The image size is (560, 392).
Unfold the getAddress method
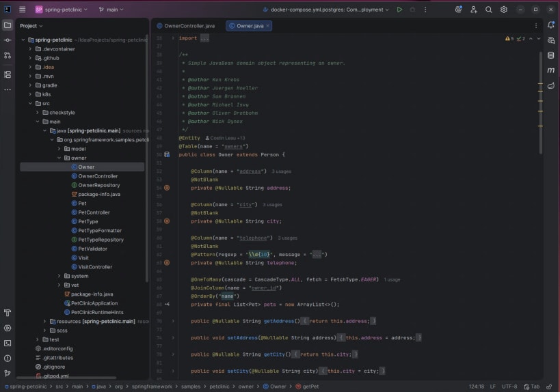[173, 321]
